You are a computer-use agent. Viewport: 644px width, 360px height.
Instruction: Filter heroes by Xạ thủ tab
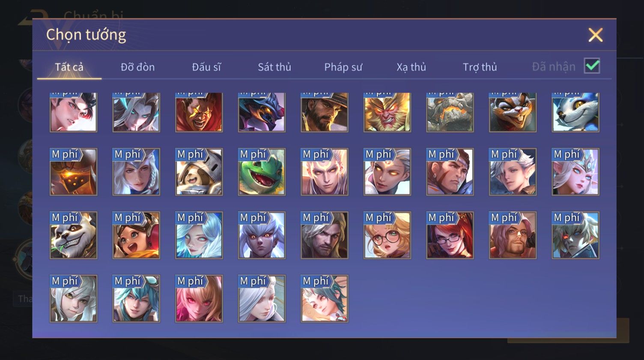pos(411,67)
